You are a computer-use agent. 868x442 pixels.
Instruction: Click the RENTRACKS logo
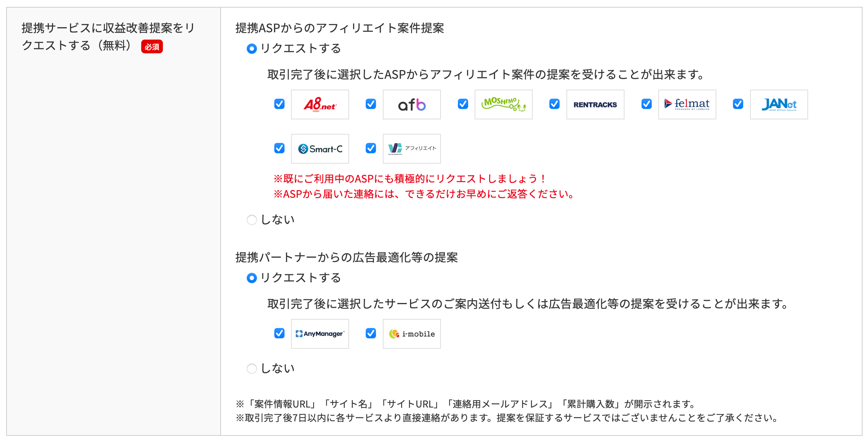[x=595, y=105]
